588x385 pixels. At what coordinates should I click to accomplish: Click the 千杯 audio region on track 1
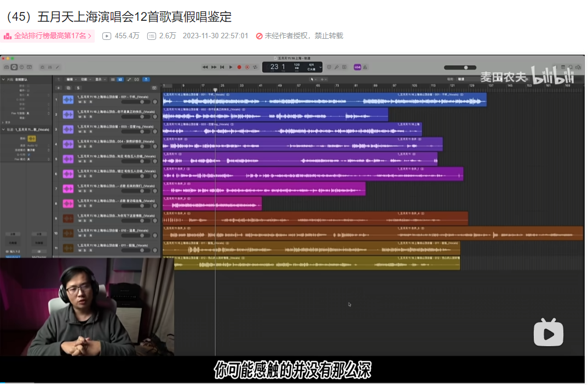(x=324, y=100)
